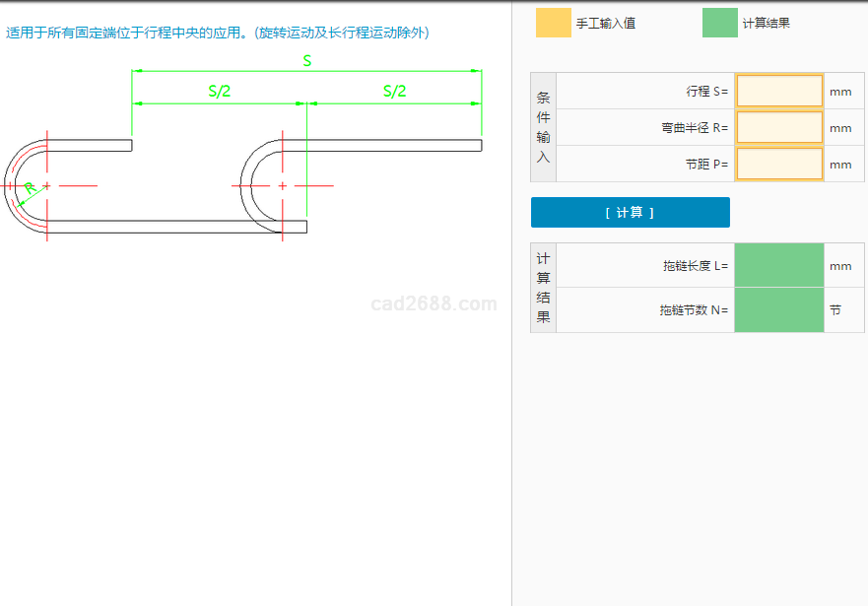The image size is (868, 606).
Task: Click the 弯曲半径 R= label text
Action: click(x=695, y=128)
